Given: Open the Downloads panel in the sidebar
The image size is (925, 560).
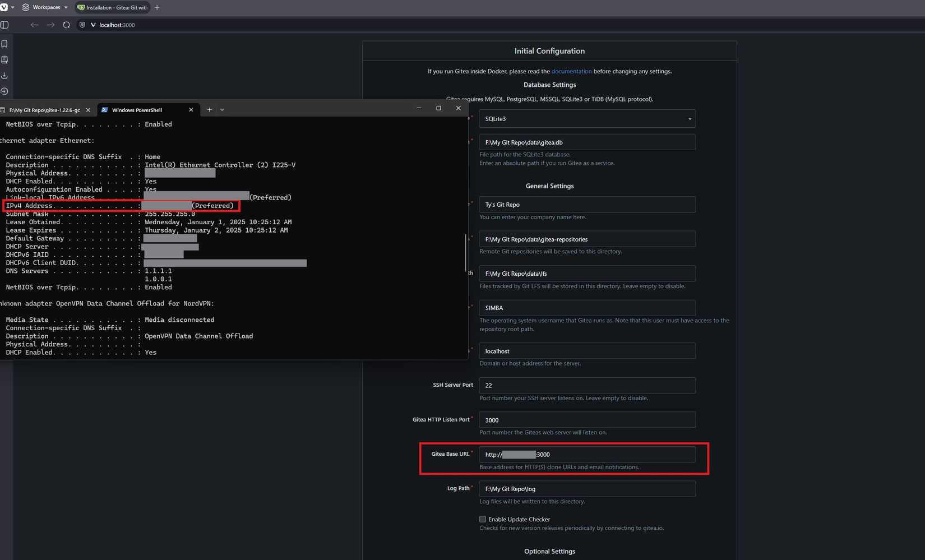Looking at the screenshot, I should click(x=4, y=75).
